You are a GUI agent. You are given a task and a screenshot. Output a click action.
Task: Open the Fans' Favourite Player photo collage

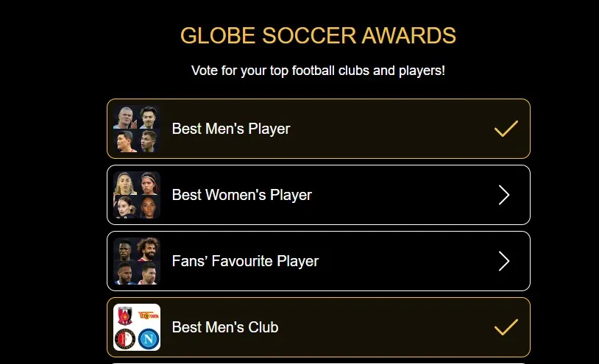[x=137, y=261]
